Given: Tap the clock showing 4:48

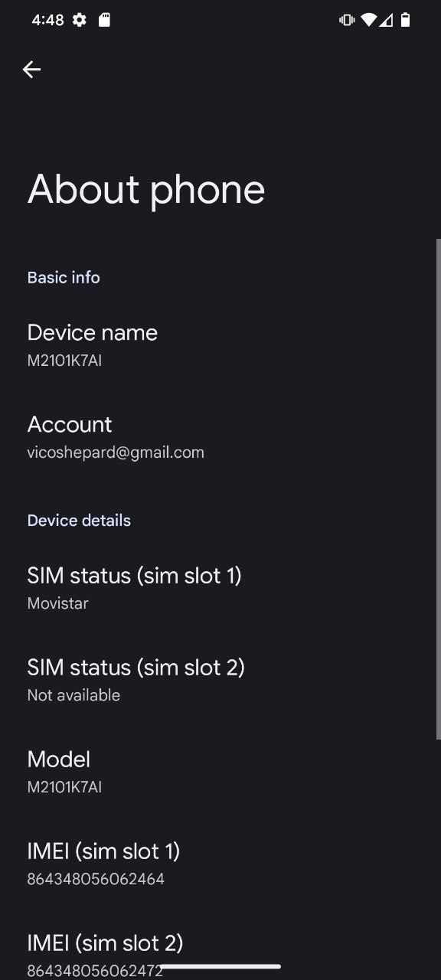Looking at the screenshot, I should [x=47, y=20].
